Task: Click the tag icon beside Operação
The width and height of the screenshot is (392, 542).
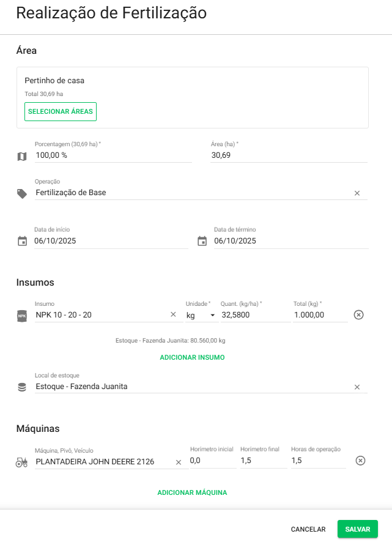Action: 22,193
